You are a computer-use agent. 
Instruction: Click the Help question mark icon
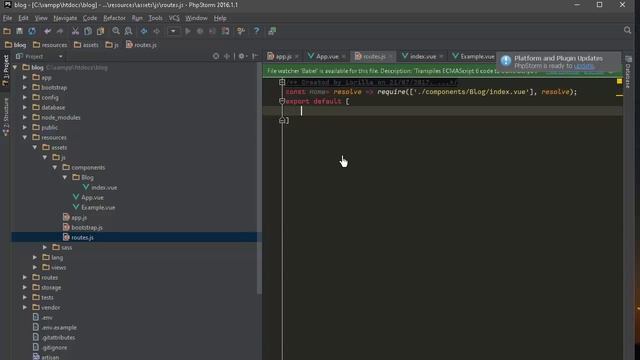pyautogui.click(x=256, y=31)
